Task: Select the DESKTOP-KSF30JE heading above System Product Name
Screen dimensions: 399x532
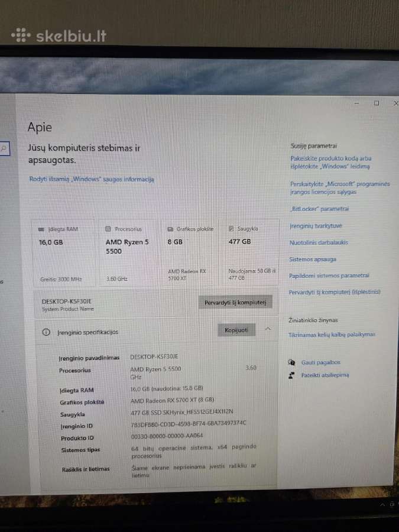Action: click(x=66, y=301)
